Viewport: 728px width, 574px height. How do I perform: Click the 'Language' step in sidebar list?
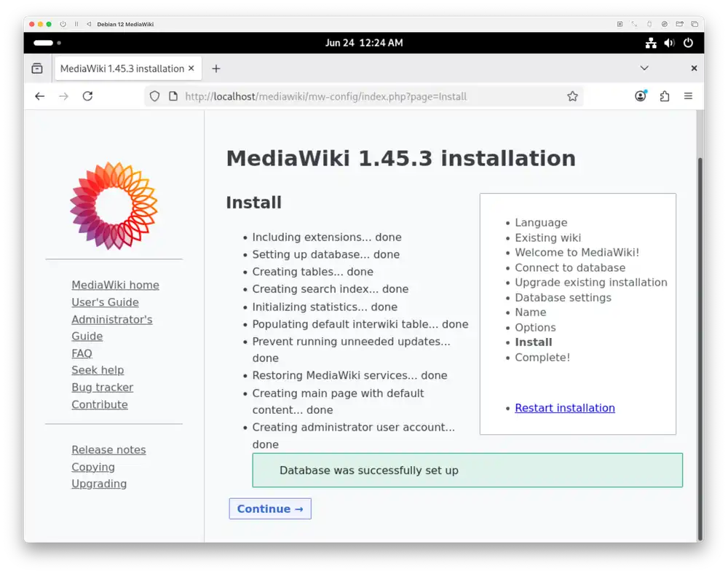coord(541,223)
